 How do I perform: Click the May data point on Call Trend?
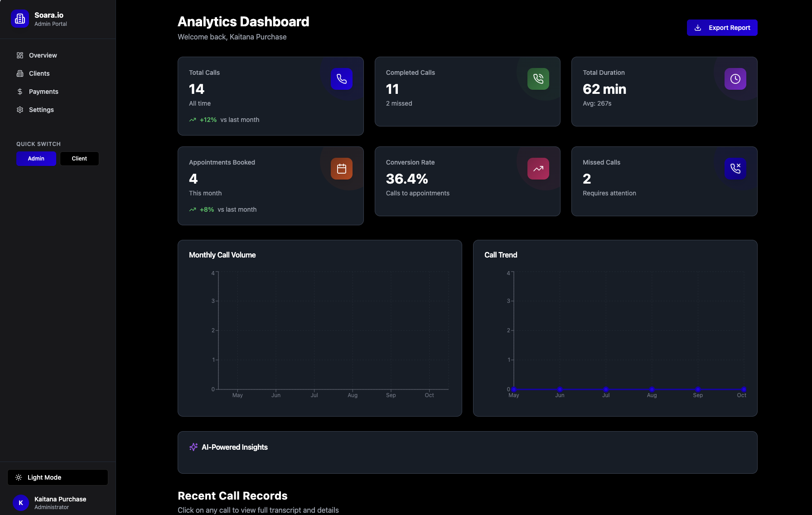(514, 389)
